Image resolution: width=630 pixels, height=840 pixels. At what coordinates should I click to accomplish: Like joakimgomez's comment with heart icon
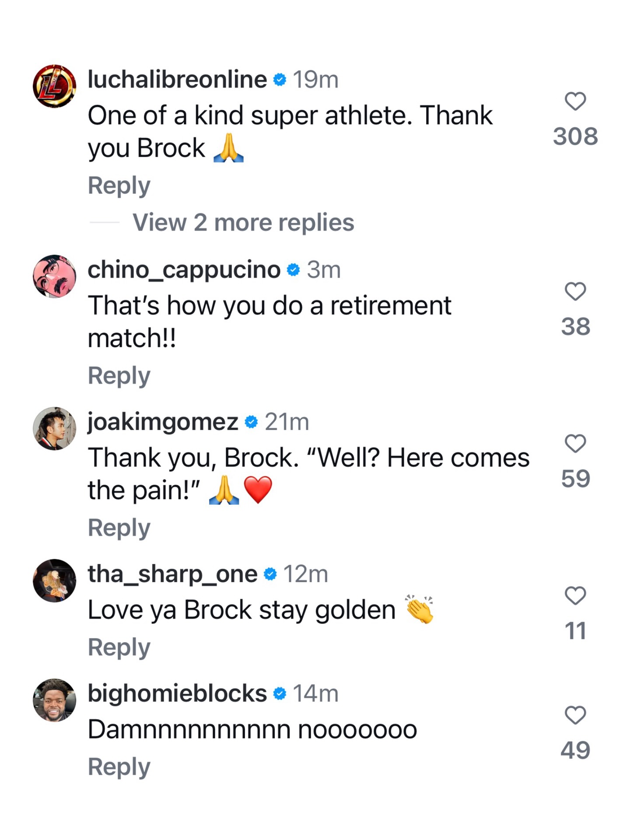pyautogui.click(x=575, y=444)
